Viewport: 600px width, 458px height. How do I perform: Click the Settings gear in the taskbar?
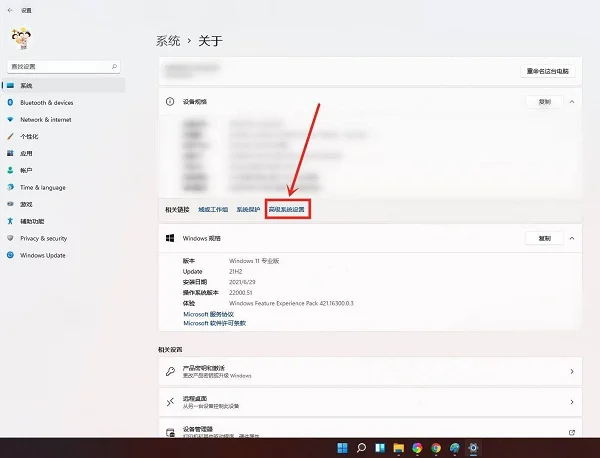point(473,448)
